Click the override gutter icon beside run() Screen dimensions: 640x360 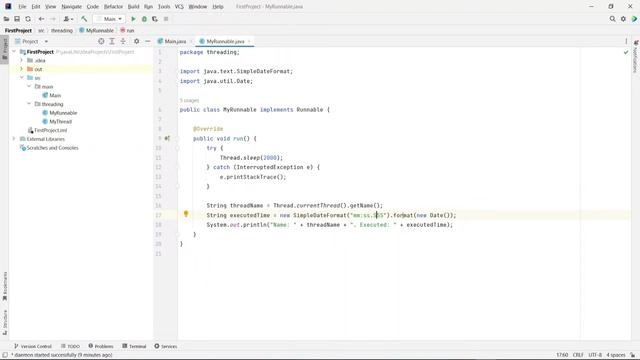click(x=167, y=138)
